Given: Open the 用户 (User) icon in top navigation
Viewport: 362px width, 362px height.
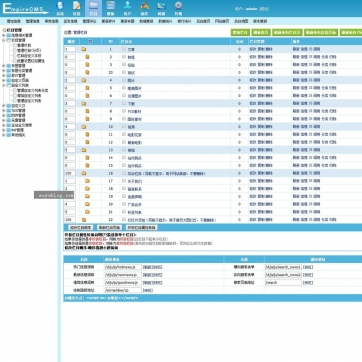Looking at the screenshot, I should [128, 8].
